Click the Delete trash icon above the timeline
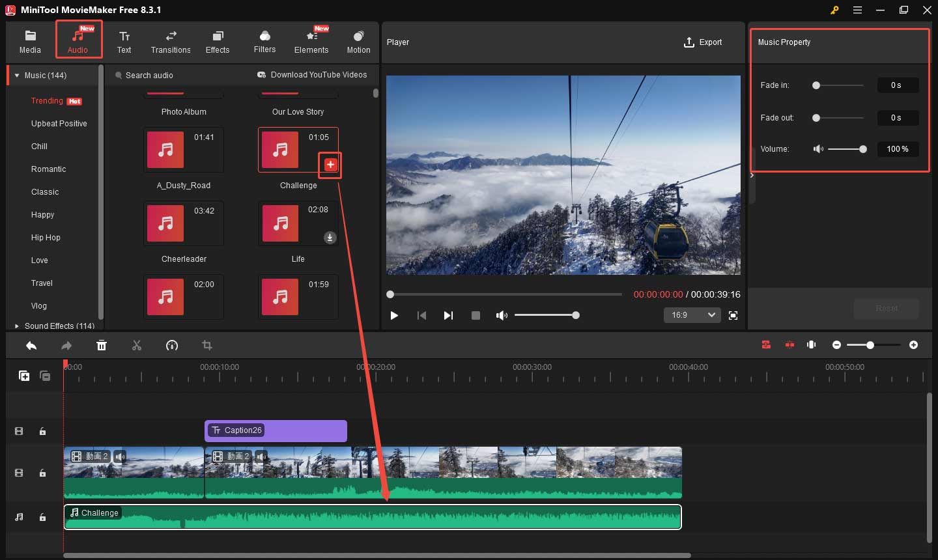This screenshot has width=938, height=560. pyautogui.click(x=102, y=345)
